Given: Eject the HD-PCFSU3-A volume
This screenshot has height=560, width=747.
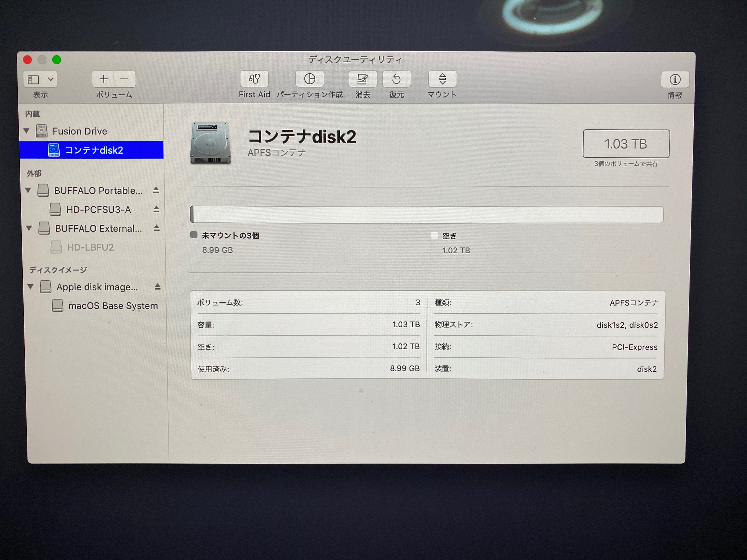Looking at the screenshot, I should (156, 209).
